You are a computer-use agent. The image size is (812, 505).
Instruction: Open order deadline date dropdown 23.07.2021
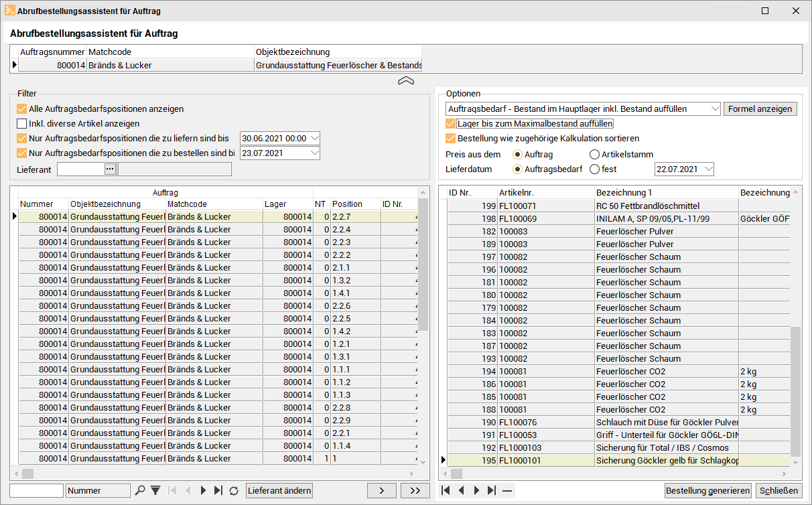[315, 153]
